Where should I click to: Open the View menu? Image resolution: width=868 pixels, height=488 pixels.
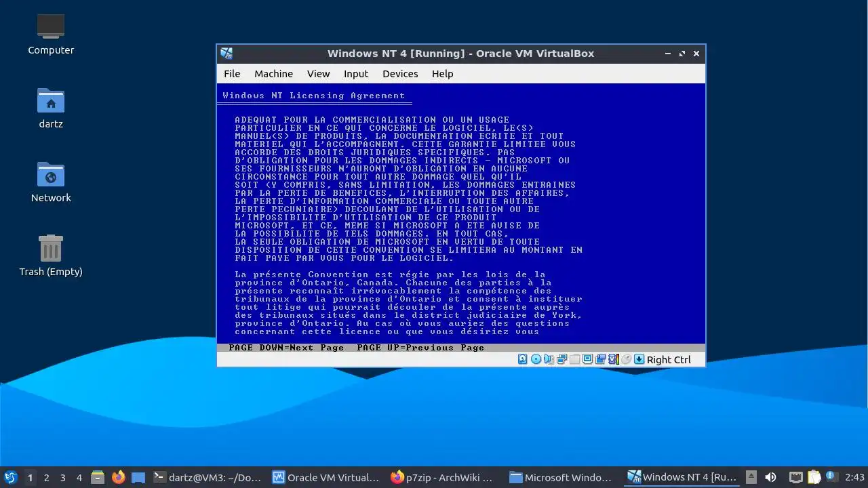pos(318,74)
